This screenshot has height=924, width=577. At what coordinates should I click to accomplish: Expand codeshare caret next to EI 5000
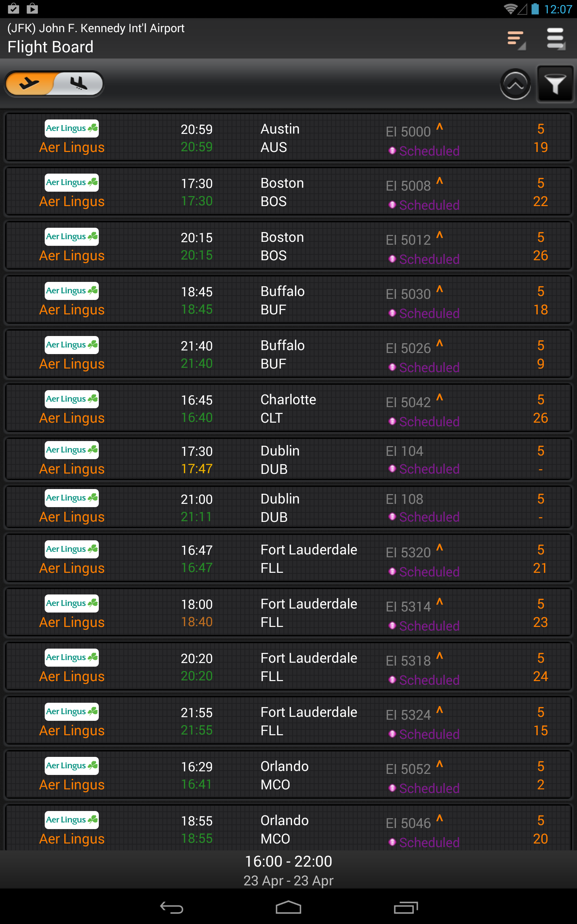pyautogui.click(x=440, y=127)
